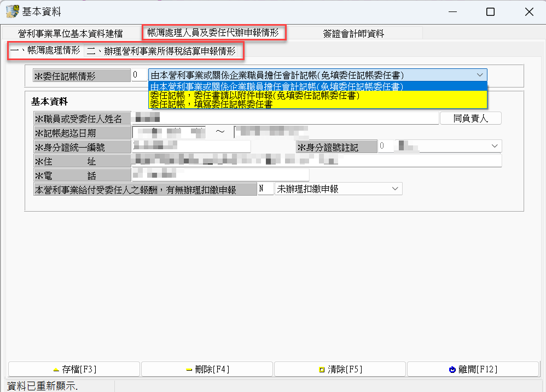Click the 記帳起迄日期 start date field
The width and height of the screenshot is (546, 392).
(169, 132)
